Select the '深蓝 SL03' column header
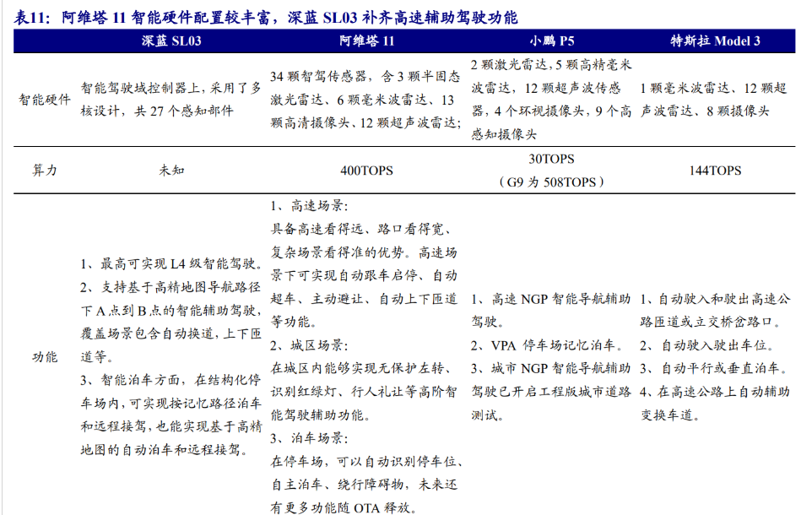This screenshot has width=812, height=515. tap(171, 41)
